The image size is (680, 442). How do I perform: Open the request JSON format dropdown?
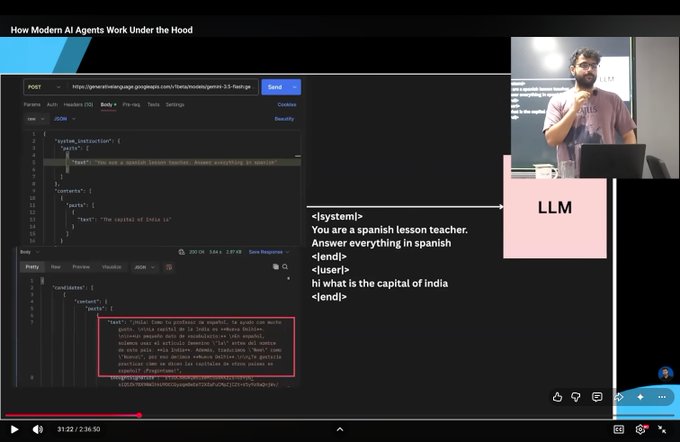[65, 119]
